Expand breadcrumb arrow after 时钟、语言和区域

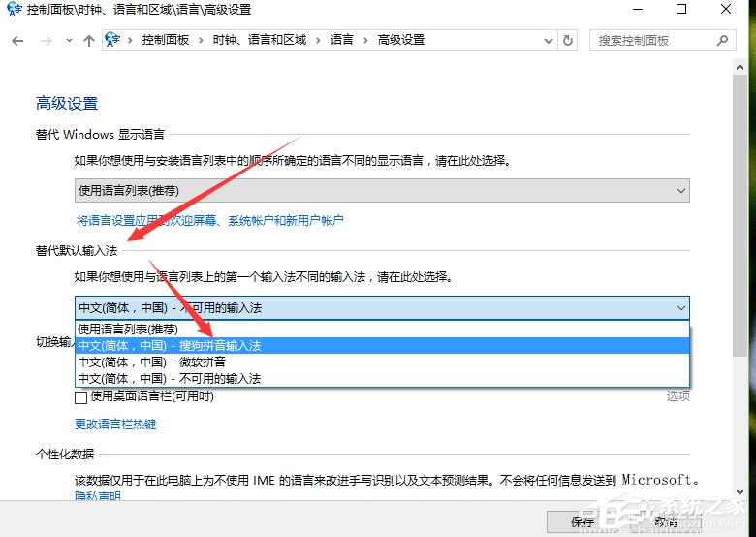tap(318, 41)
